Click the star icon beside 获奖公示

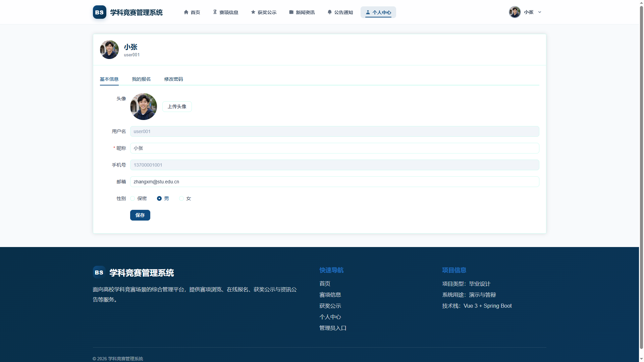(253, 12)
